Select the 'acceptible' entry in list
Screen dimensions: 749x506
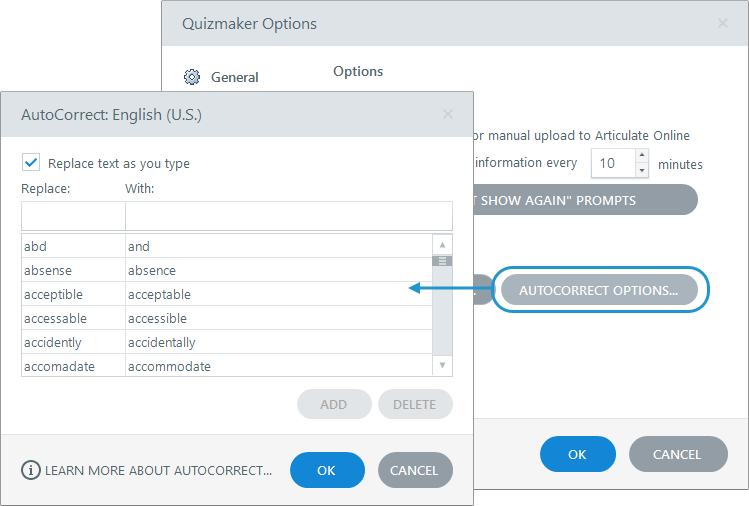click(x=73, y=294)
